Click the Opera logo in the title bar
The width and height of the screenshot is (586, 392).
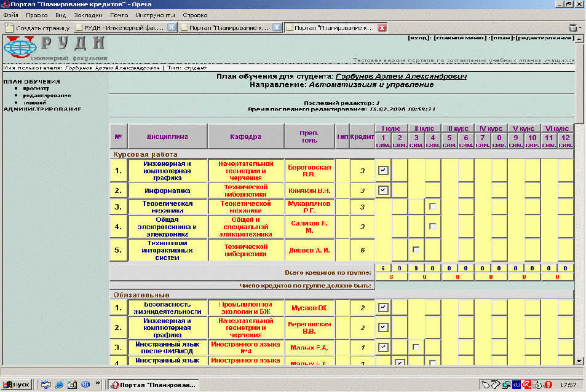[6, 4]
